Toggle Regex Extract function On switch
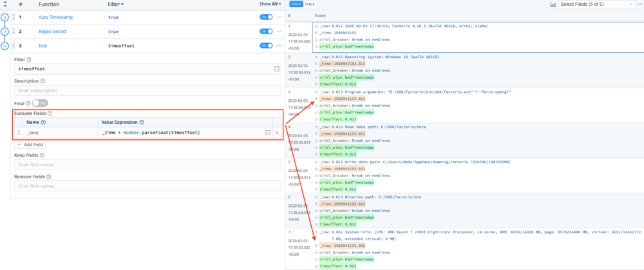The height and width of the screenshot is (270, 644). [x=266, y=31]
